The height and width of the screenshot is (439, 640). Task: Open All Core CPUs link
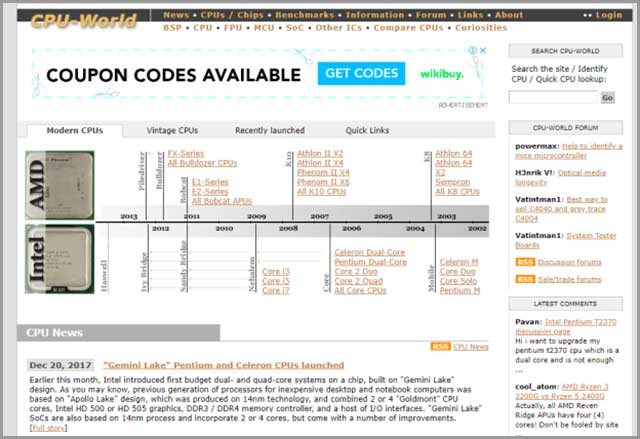(360, 290)
